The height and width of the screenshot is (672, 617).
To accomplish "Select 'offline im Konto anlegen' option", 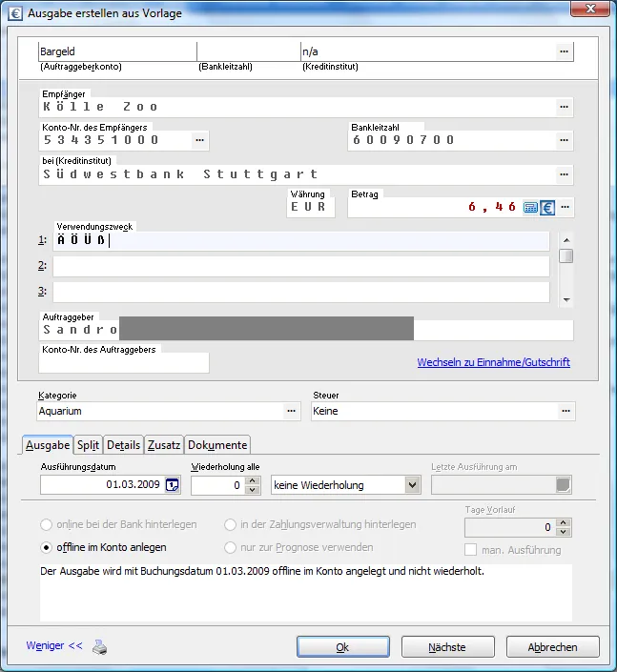I will point(47,547).
